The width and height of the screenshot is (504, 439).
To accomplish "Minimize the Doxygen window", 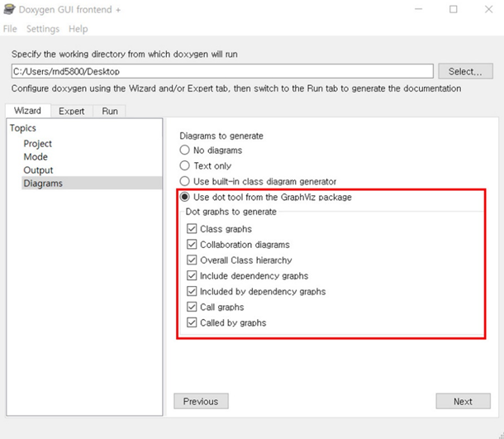I will [419, 9].
